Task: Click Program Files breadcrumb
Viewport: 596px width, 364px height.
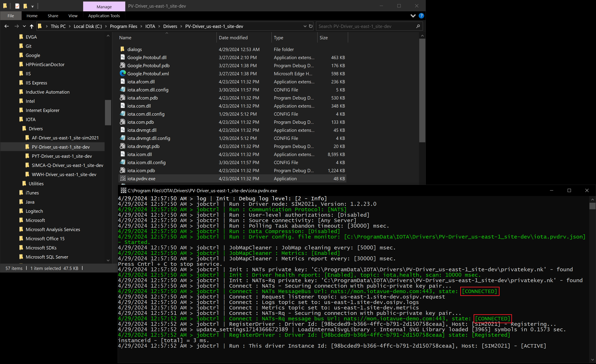Action: [123, 26]
